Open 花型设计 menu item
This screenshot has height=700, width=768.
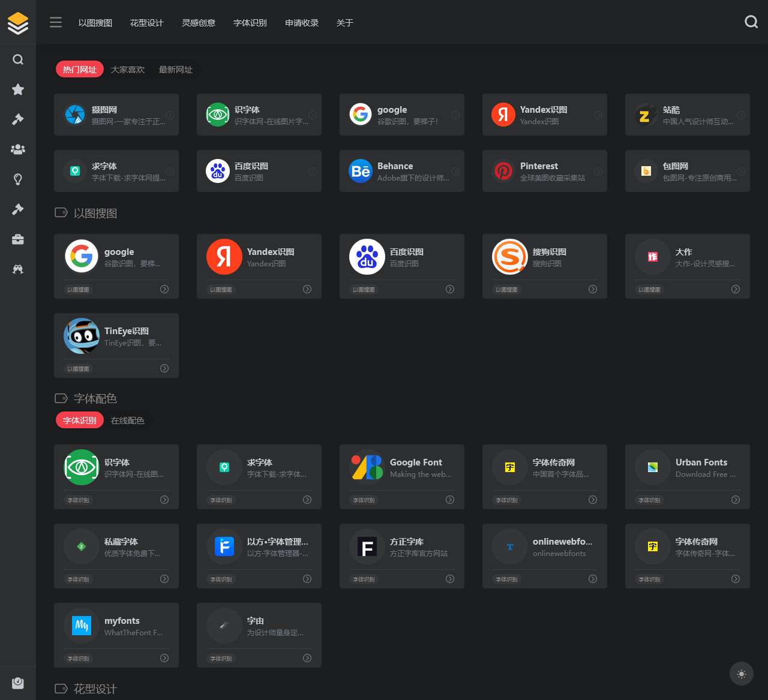(147, 23)
